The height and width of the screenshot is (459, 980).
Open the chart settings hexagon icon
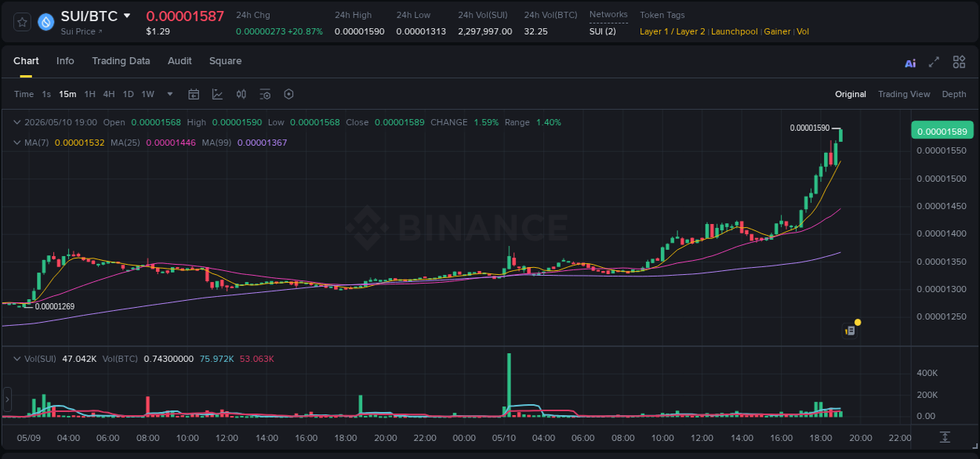(x=289, y=94)
